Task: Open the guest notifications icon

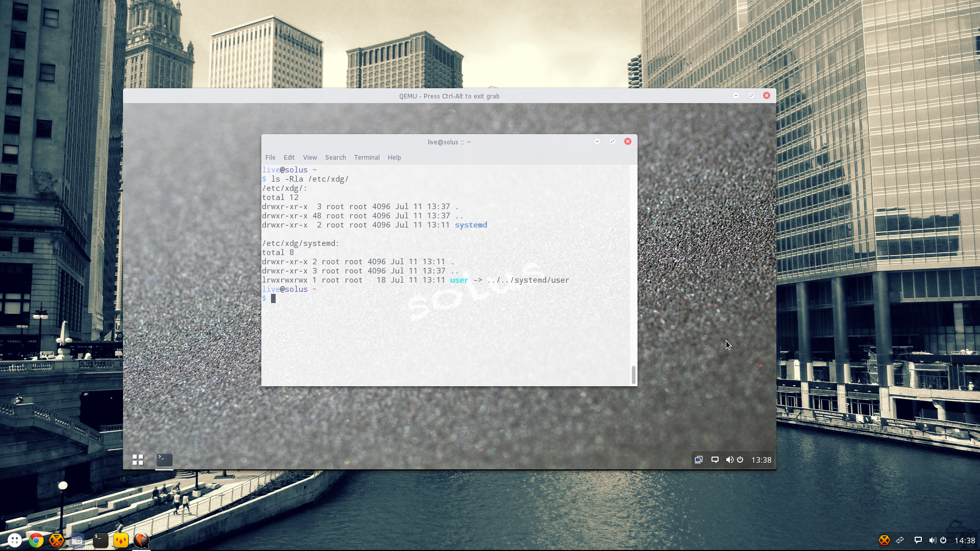Action: coord(715,460)
